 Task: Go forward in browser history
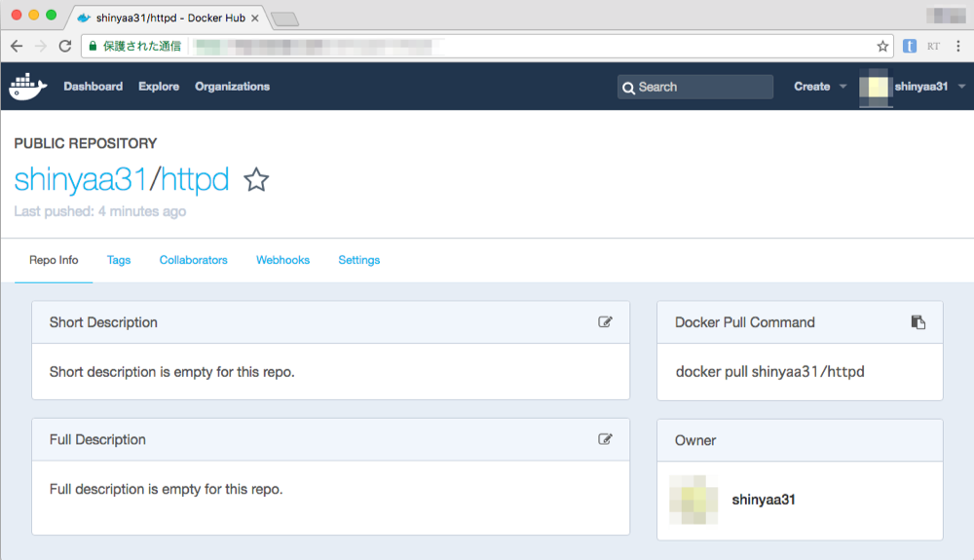(40, 46)
